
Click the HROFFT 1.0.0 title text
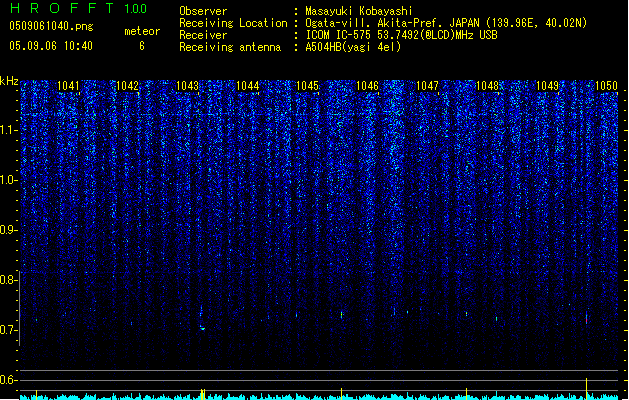78,8
